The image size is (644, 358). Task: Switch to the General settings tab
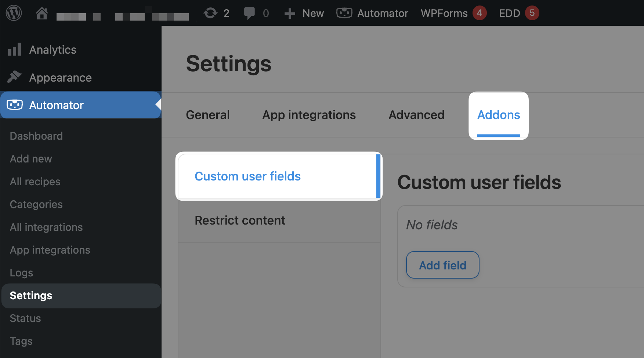point(208,115)
